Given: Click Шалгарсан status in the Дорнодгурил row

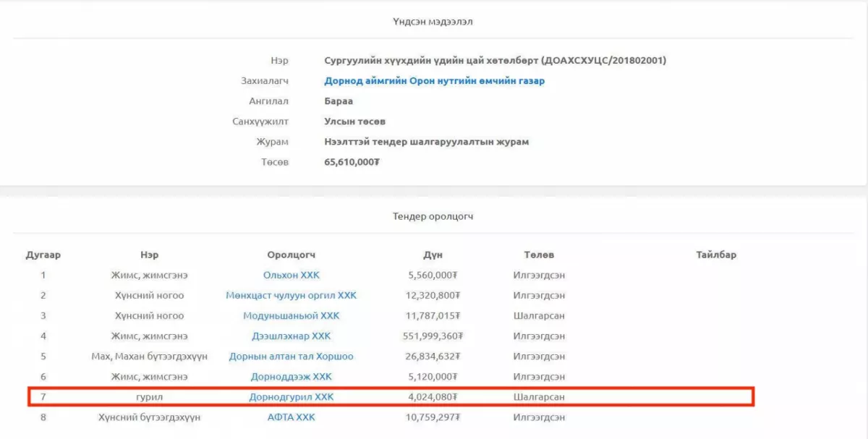Looking at the screenshot, I should [x=539, y=397].
